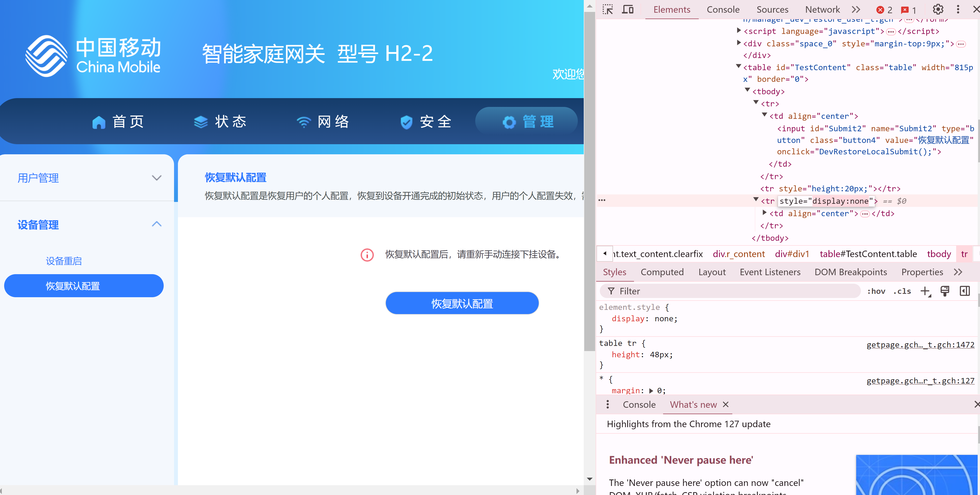Click the back arrow in the breadcrumb bar
Viewport: 980px width, 495px height.
pyautogui.click(x=604, y=253)
